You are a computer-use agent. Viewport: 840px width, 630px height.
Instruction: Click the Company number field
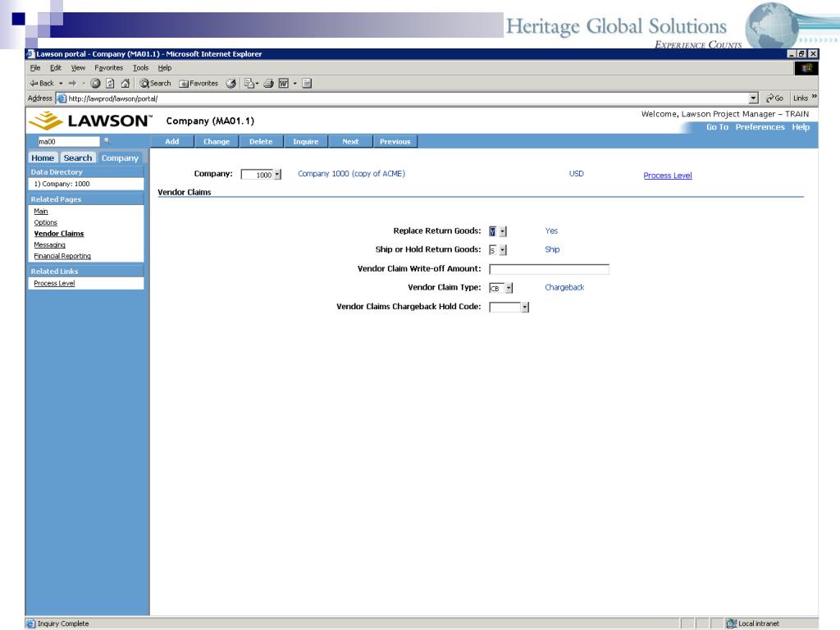(258, 175)
